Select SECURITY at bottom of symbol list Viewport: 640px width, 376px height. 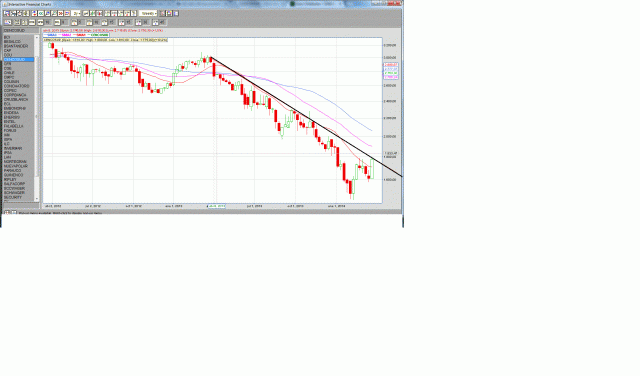13,197
